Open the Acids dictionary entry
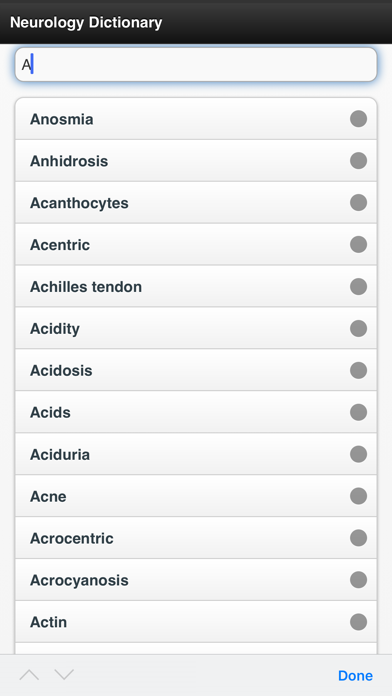 coord(196,412)
